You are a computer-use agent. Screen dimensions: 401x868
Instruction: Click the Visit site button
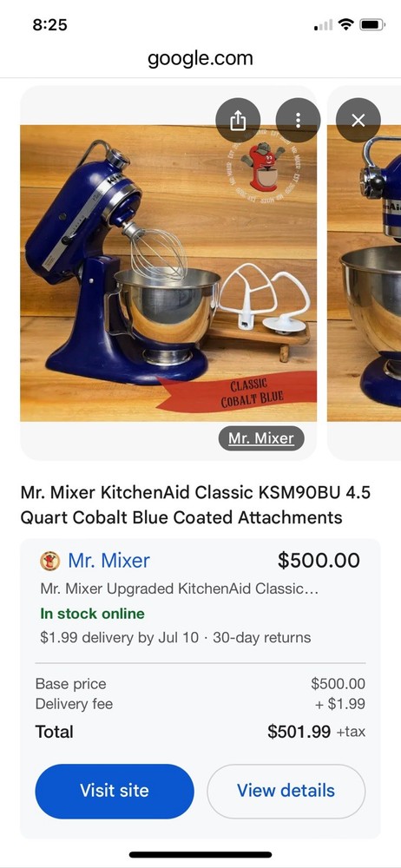(x=115, y=791)
